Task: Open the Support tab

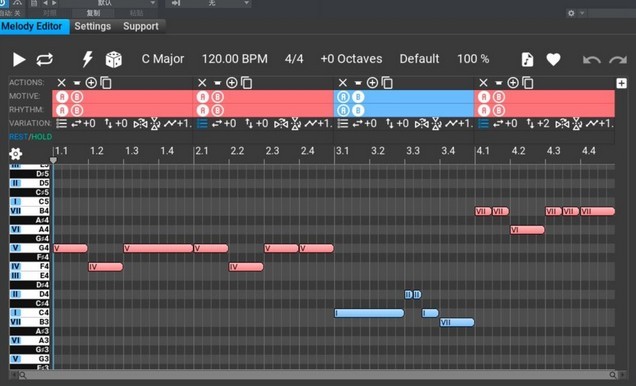Action: 141,26
